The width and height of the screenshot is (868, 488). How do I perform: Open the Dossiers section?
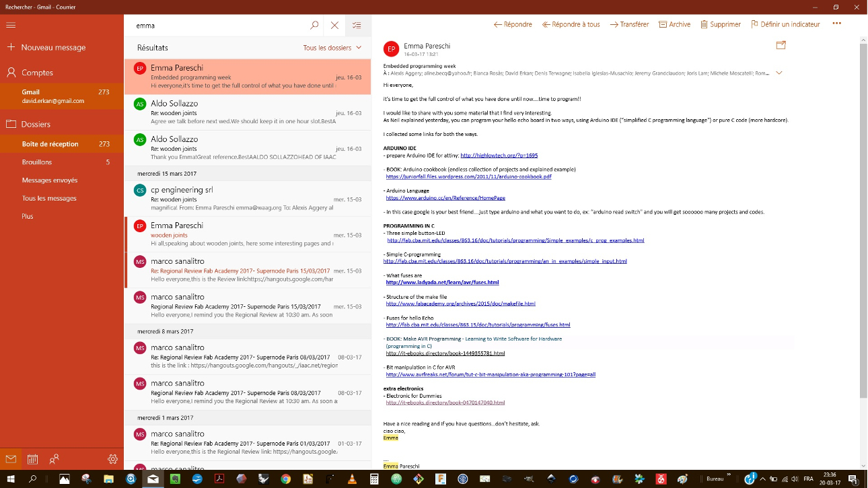pyautogui.click(x=62, y=125)
